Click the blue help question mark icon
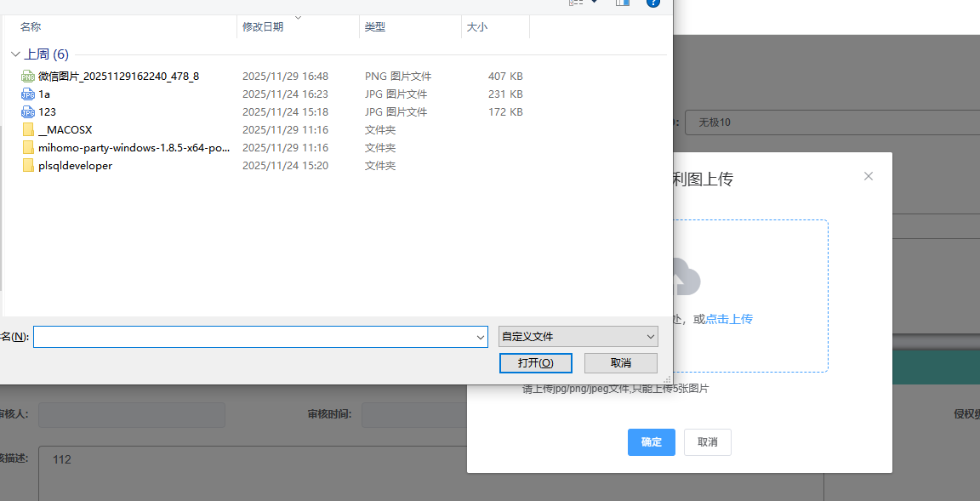Viewport: 980px width, 501px height. point(653,3)
